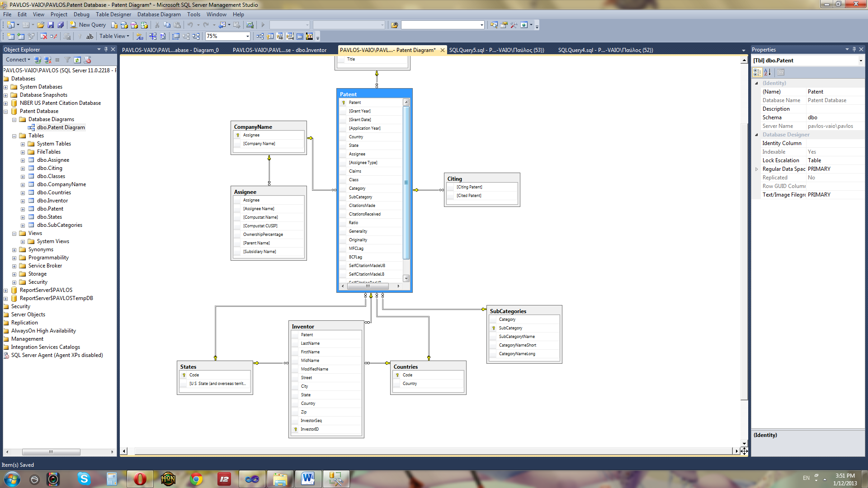Image resolution: width=868 pixels, height=488 pixels.
Task: Toggle Categorized view in Properties panel
Action: (757, 72)
